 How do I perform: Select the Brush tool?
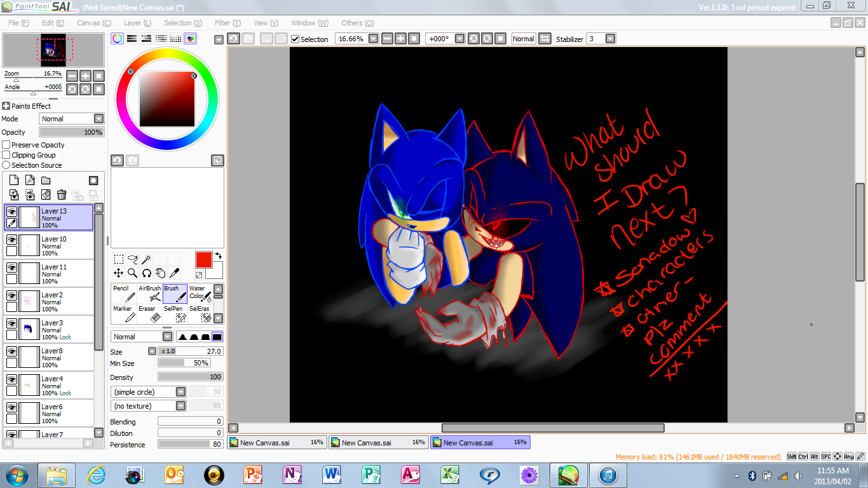click(175, 293)
